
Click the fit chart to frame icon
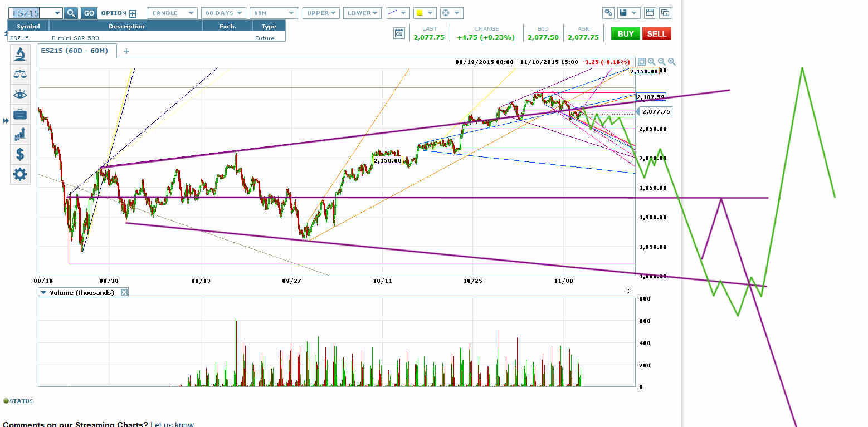pyautogui.click(x=642, y=62)
